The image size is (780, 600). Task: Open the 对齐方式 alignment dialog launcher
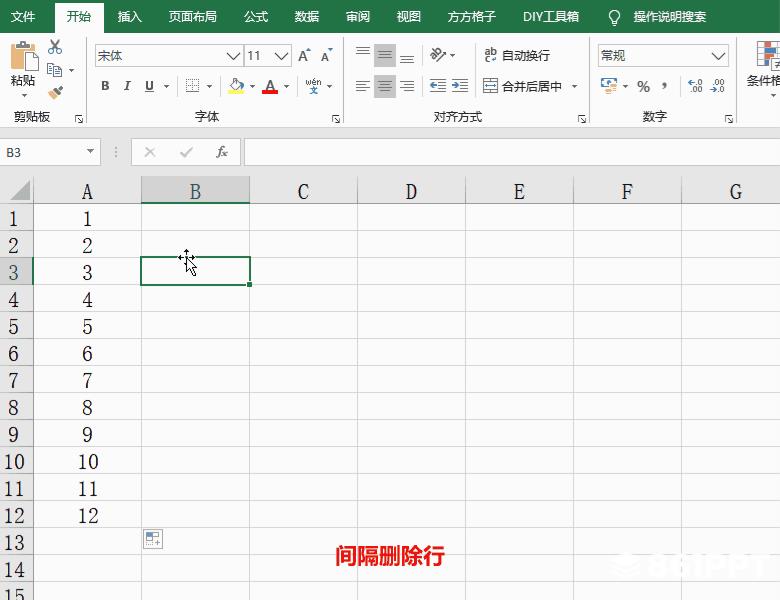click(582, 118)
